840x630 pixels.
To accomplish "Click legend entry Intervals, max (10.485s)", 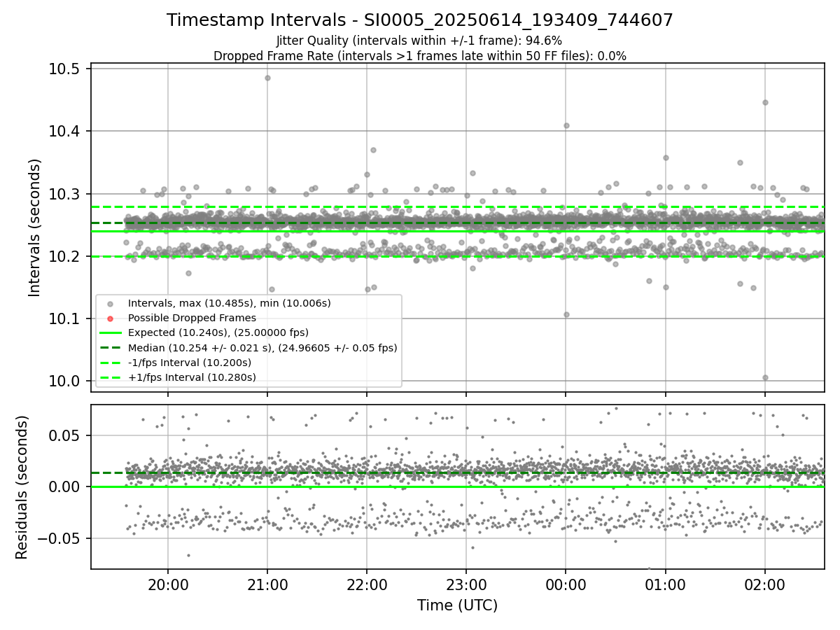I will [229, 303].
